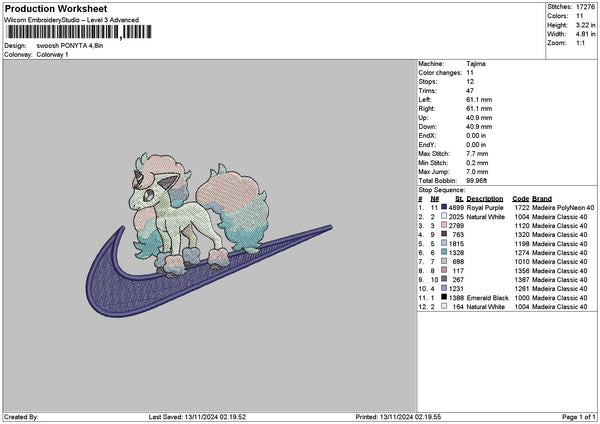The width and height of the screenshot is (600, 424).
Task: Click the Total Bobbin value '99.96ft'
Action: 476,181
